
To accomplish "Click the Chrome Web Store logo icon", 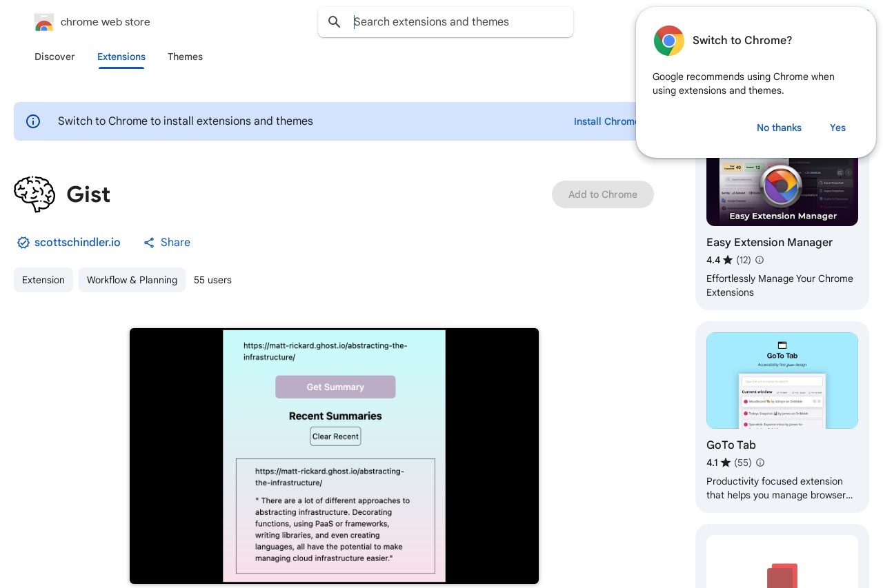I will 44,22.
